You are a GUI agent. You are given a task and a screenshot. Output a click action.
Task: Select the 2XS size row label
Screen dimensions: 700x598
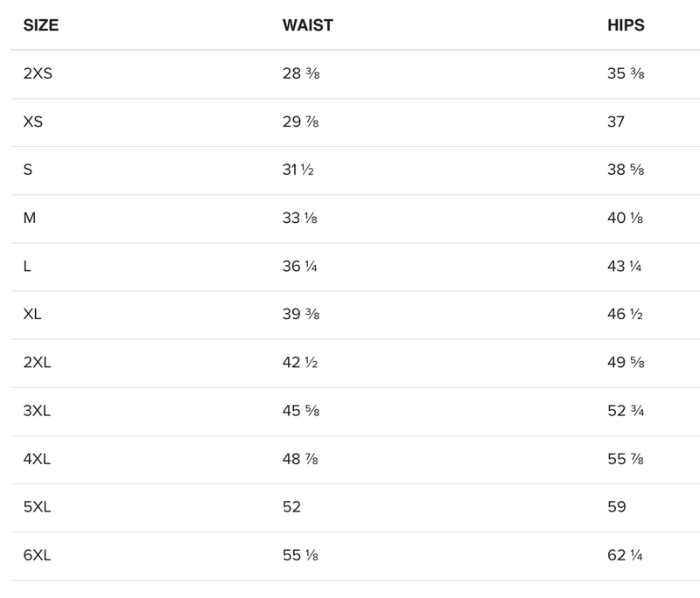[x=38, y=73]
